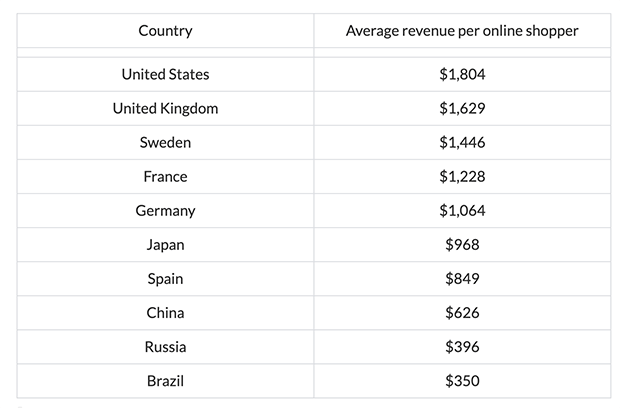Viewport: 620px width, 408px height.
Task: Click the Average revenue per online shopper header
Action: click(462, 31)
